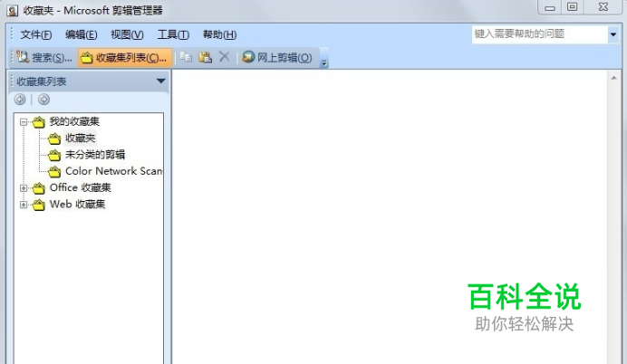The image size is (627, 364).
Task: Click the Back navigation arrow icon
Action: click(20, 99)
